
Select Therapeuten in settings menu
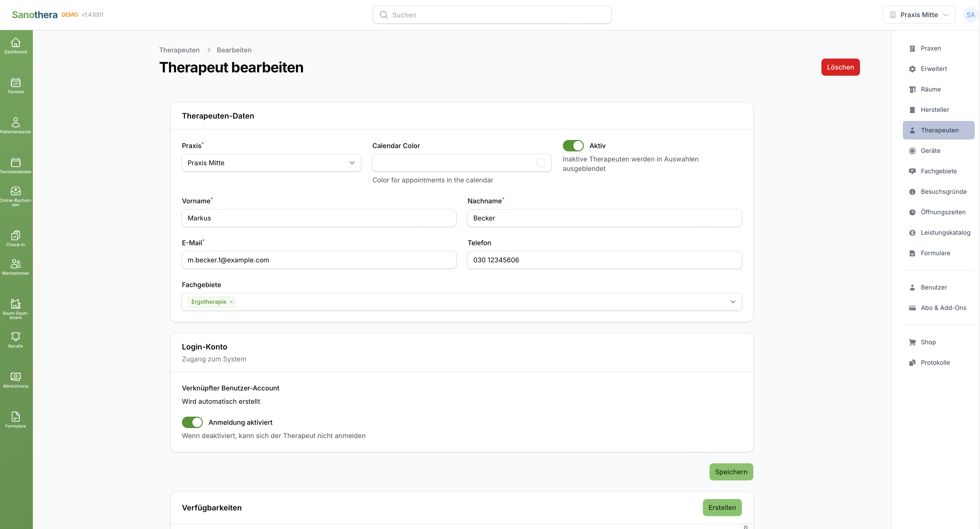point(938,130)
